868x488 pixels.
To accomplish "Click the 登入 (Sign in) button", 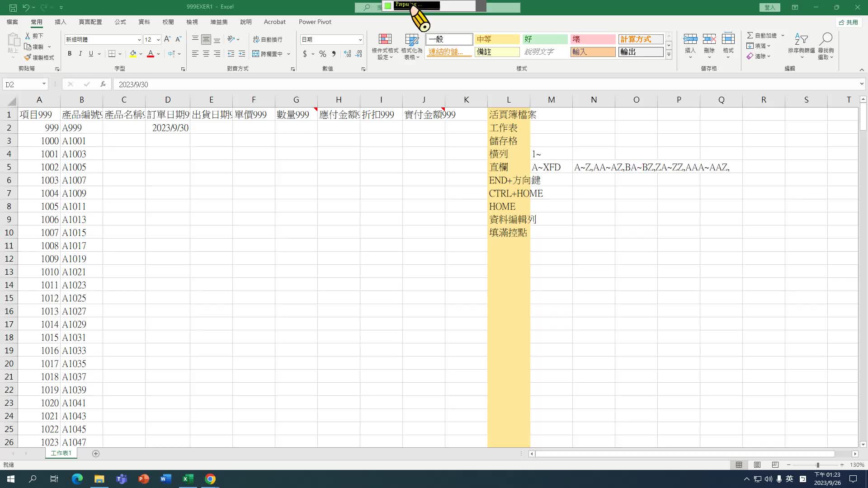I will [769, 7].
